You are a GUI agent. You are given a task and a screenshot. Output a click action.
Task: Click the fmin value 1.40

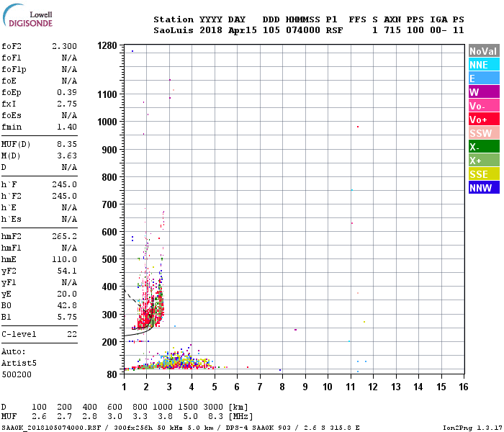67,127
